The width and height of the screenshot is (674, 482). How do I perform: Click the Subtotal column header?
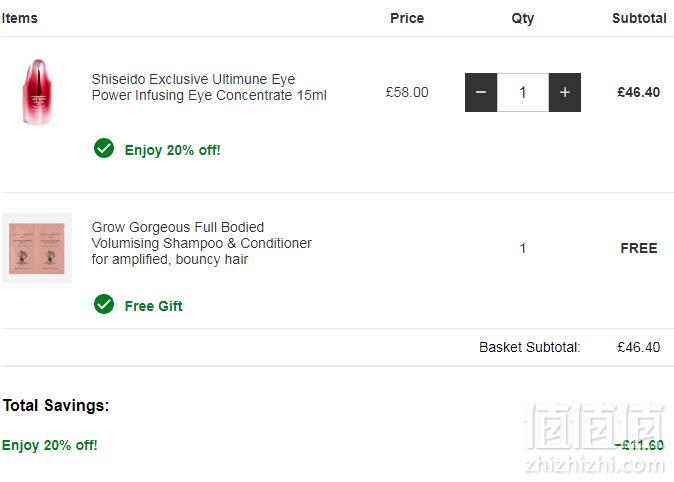[639, 18]
